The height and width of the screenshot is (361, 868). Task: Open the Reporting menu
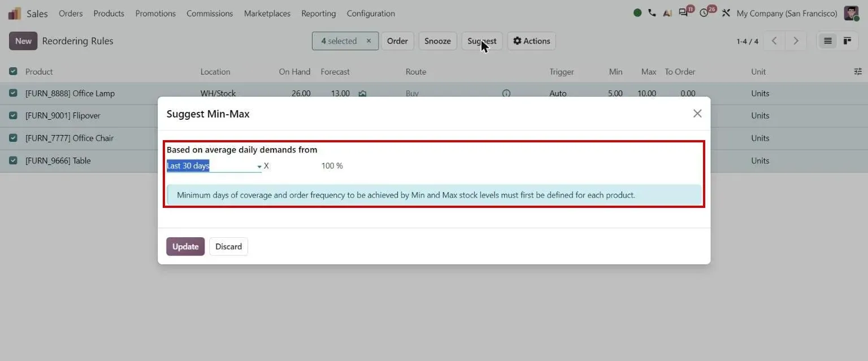point(319,13)
